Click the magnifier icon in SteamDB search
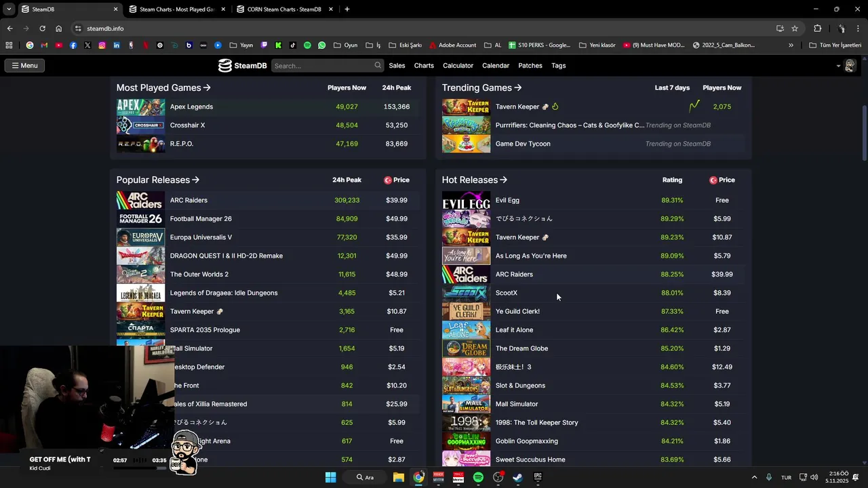The width and height of the screenshot is (868, 488). pyautogui.click(x=378, y=66)
